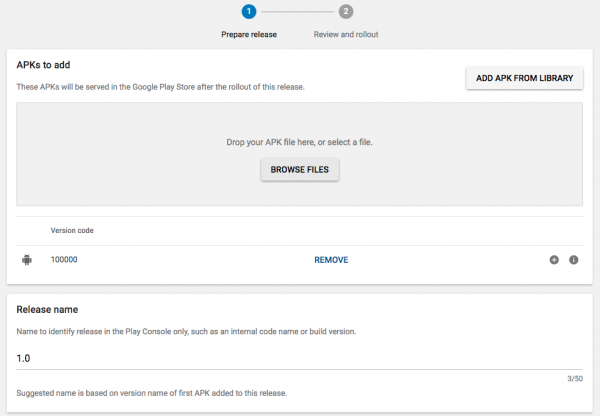Click ADD APK FROM LIBRARY button

(x=525, y=79)
